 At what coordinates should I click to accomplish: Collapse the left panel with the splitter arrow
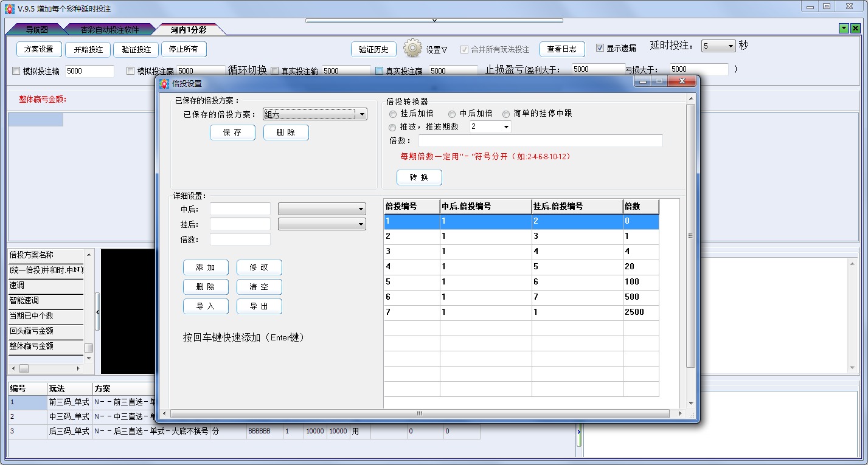(x=97, y=311)
